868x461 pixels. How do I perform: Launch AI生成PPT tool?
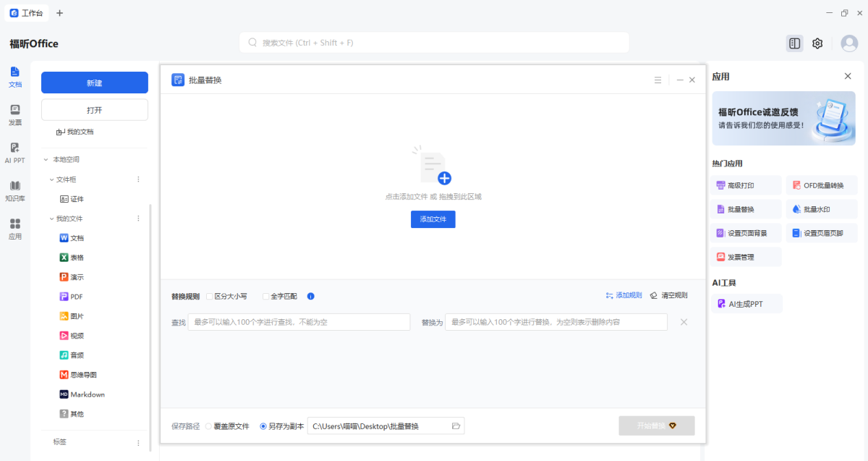(746, 304)
